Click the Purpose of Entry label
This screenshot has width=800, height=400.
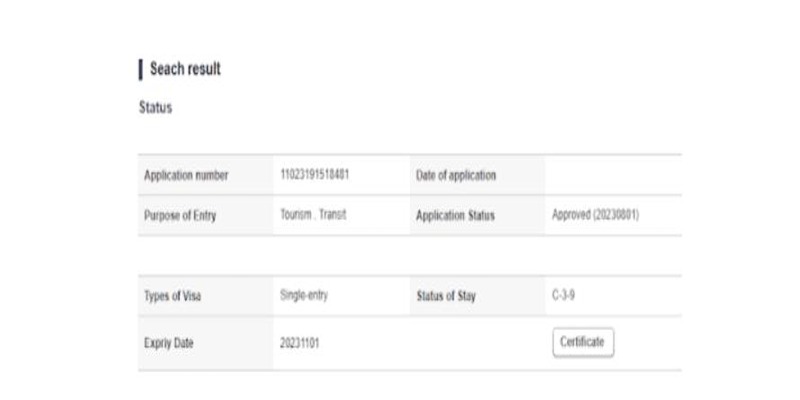(x=180, y=215)
